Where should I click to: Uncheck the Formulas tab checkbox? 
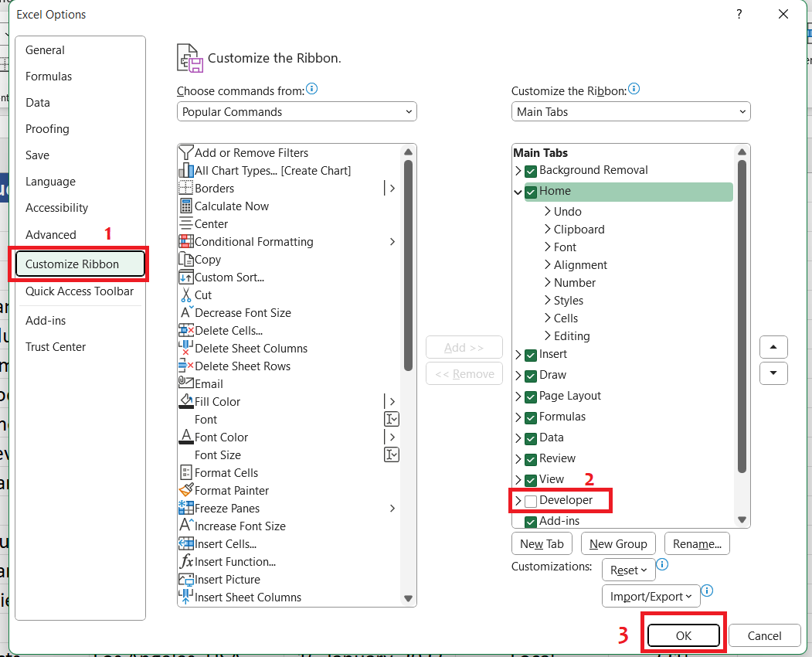[530, 417]
